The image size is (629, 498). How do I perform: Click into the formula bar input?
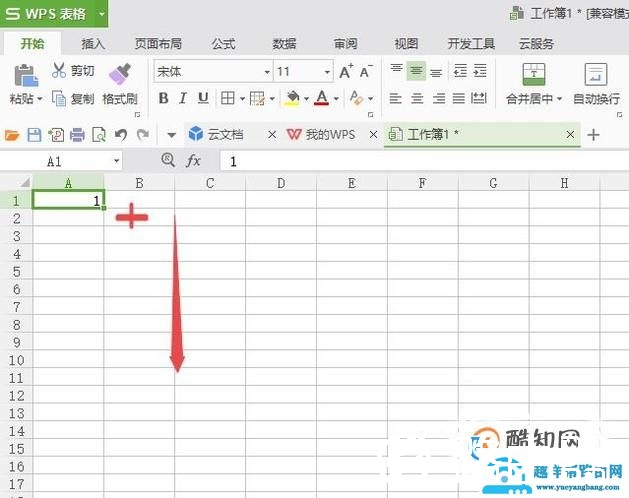[424, 161]
